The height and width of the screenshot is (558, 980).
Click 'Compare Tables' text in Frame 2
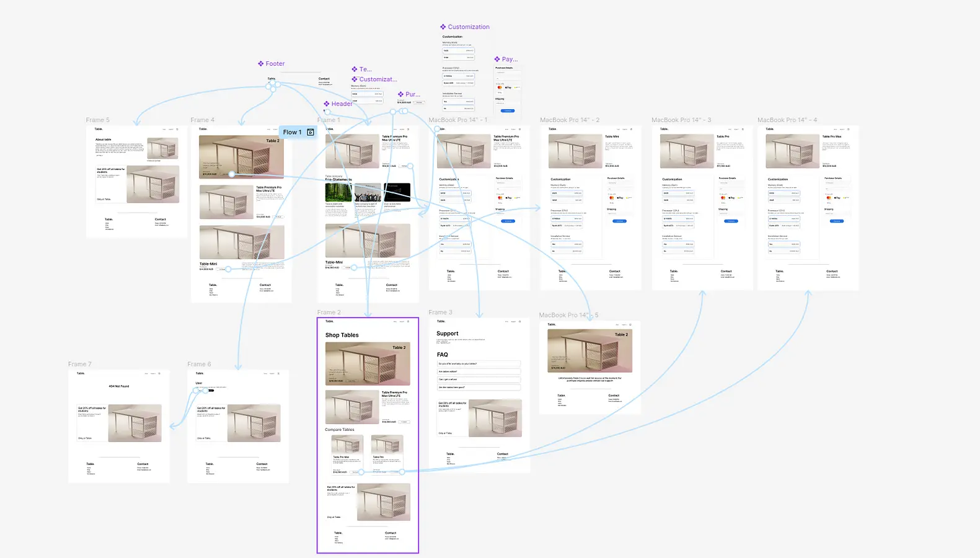(x=340, y=430)
